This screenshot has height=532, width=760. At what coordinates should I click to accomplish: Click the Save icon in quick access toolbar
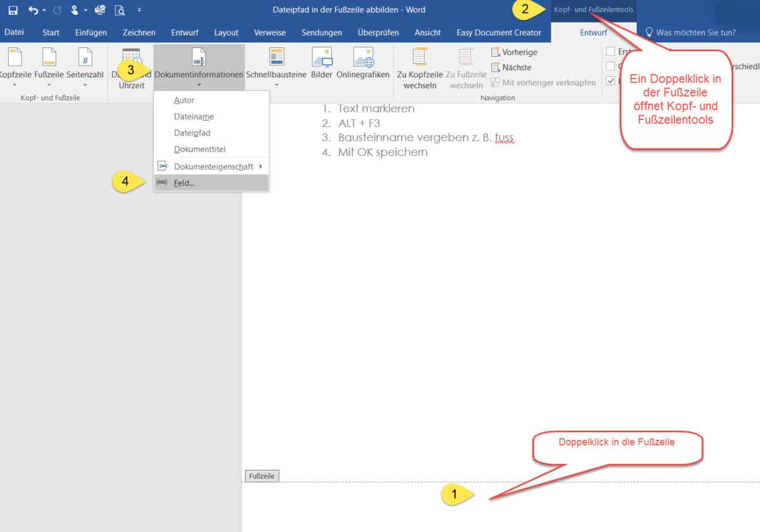(x=12, y=10)
